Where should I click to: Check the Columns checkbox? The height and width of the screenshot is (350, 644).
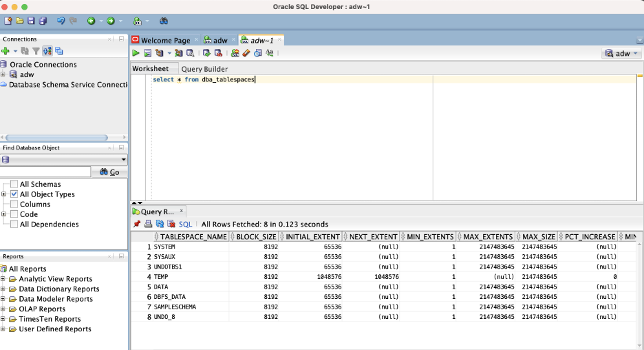[14, 205]
